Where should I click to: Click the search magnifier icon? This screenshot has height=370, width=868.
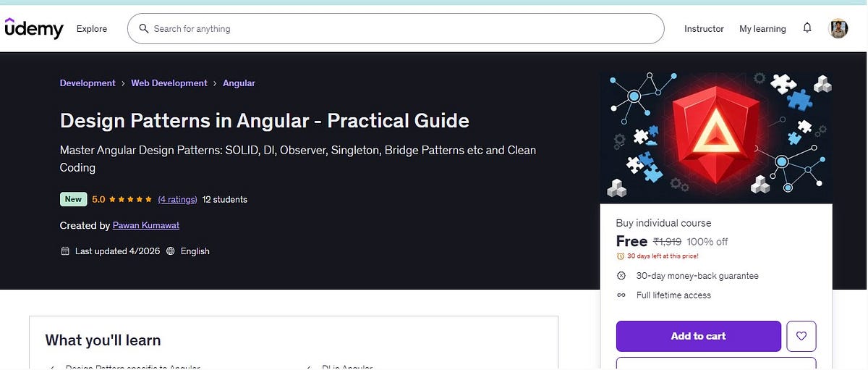coord(142,29)
